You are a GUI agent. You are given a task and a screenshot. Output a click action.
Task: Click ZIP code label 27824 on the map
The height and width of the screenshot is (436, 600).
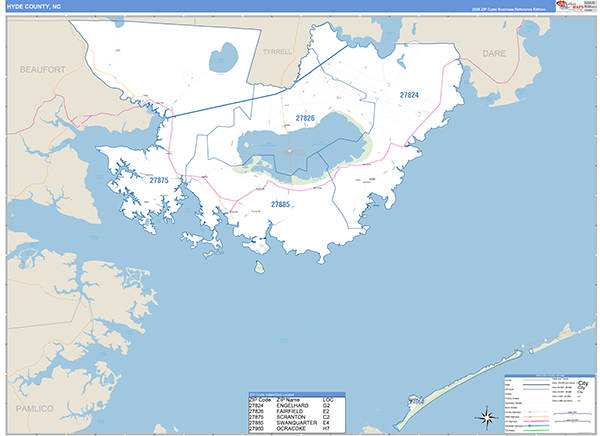tap(409, 95)
